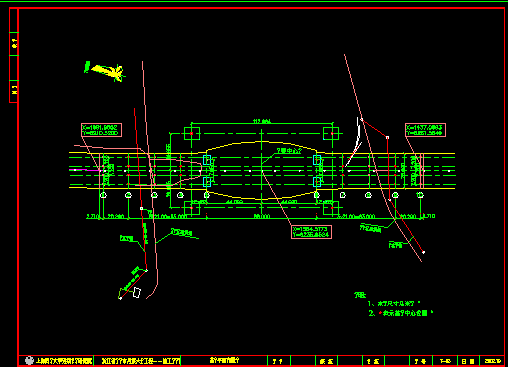Select the bottom-center pink coordinate callout box
508x367 pixels.
(311, 232)
